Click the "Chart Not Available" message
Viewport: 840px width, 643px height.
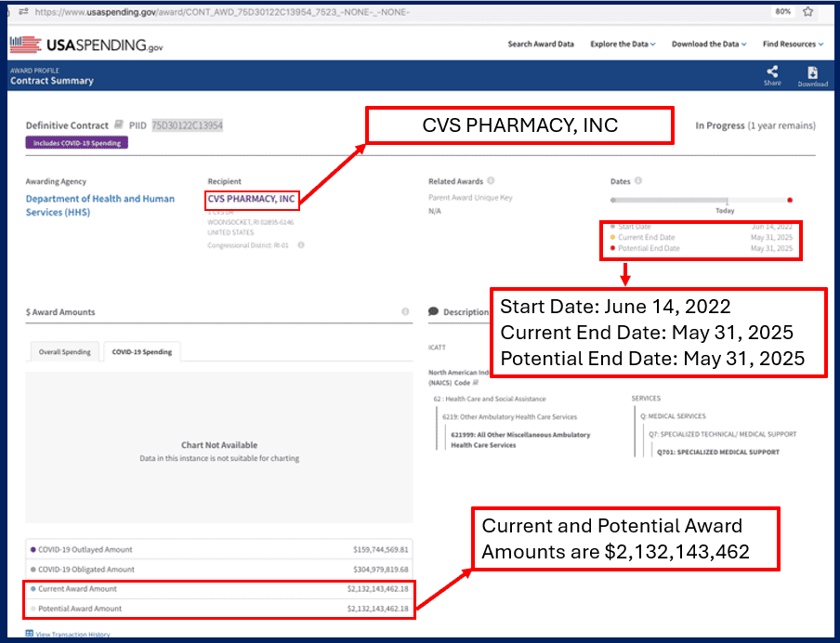(219, 445)
